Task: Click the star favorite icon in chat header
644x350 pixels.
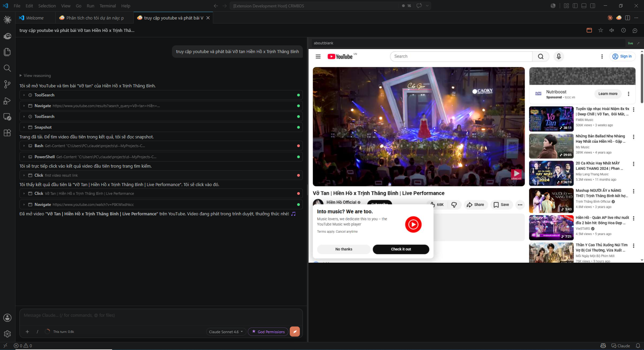Action: [601, 30]
